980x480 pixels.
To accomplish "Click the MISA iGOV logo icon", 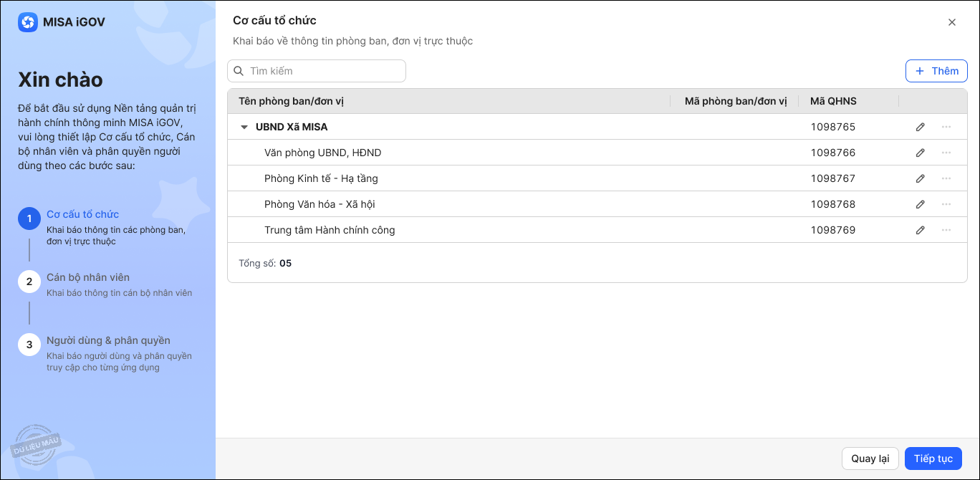I will [x=28, y=22].
